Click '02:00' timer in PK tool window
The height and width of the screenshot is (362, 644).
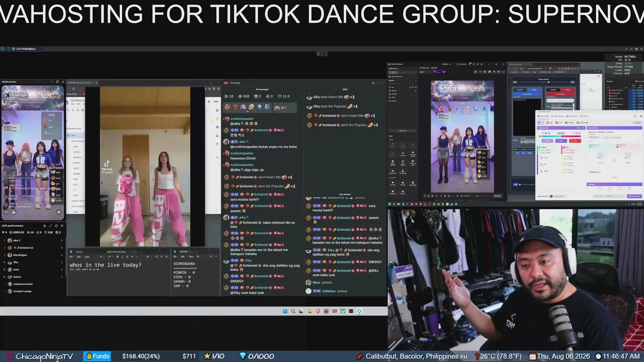561,133
